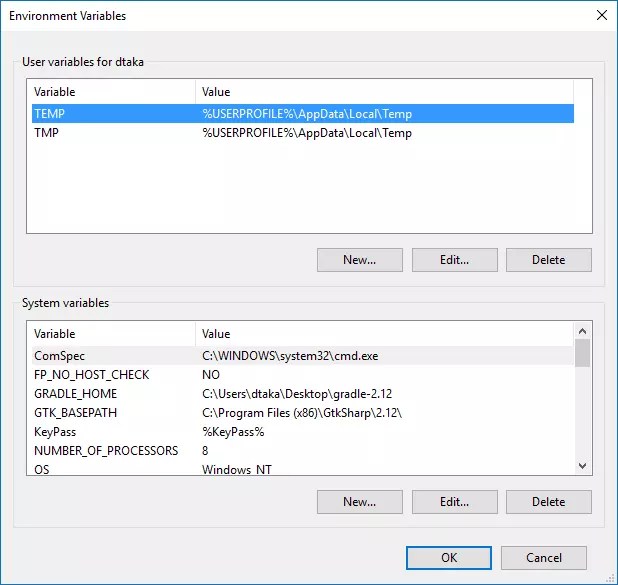Select the TEMP user variable row

[303, 114]
